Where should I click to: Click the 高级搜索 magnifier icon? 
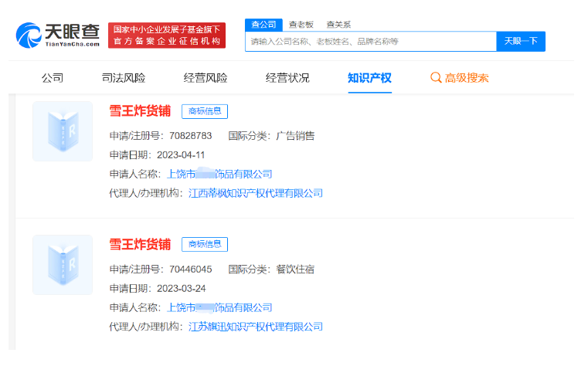click(x=436, y=77)
